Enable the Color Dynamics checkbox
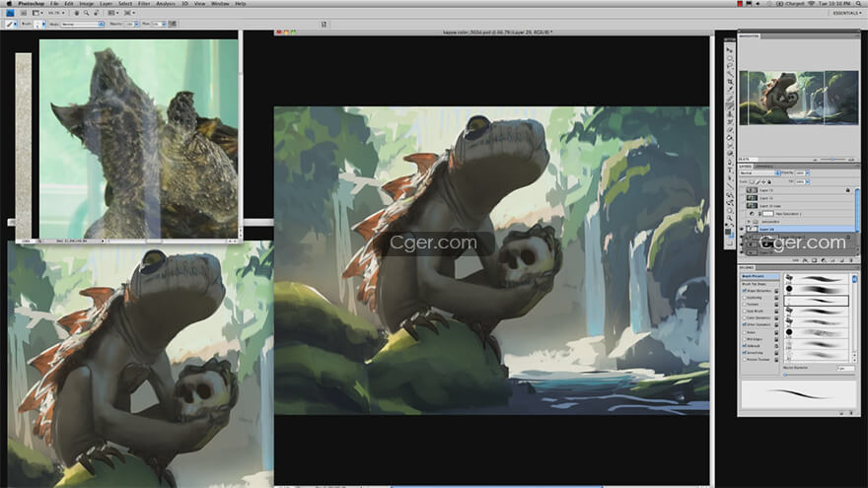Screen dimensions: 868x488 pos(744,317)
